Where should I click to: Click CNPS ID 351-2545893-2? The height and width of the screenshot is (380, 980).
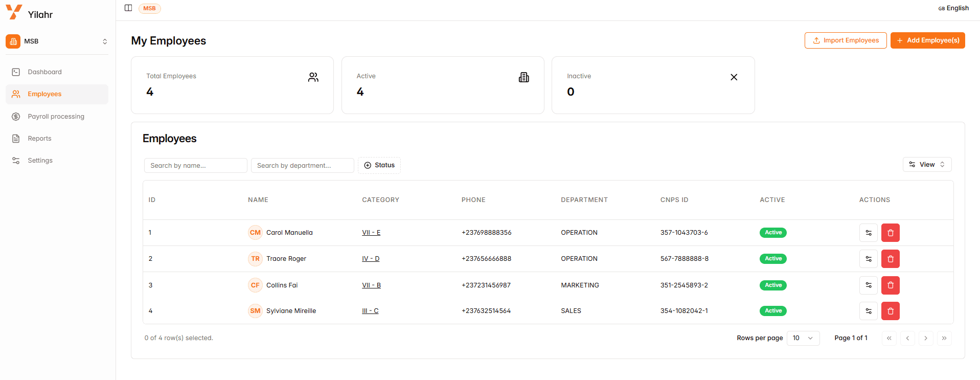coord(684,285)
